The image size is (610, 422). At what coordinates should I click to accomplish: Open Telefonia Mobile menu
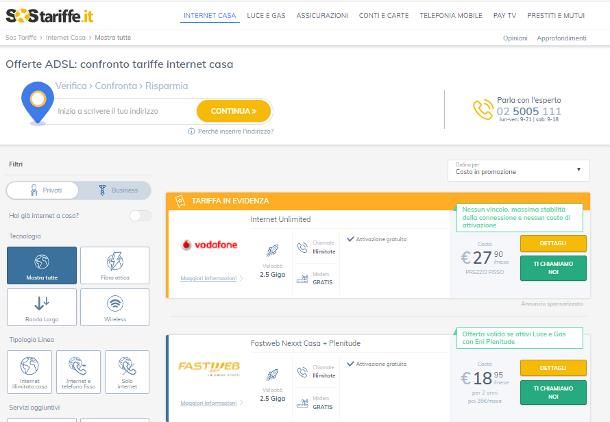click(451, 16)
